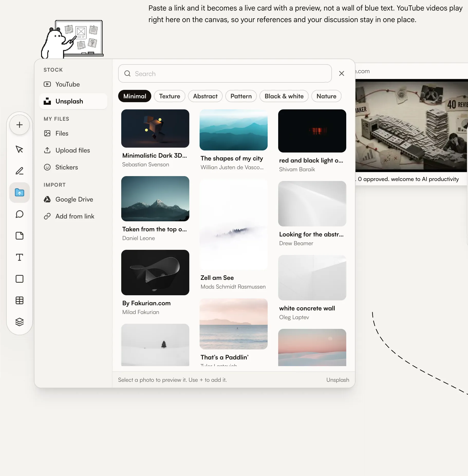Select the comment bubble tool

pyautogui.click(x=20, y=214)
